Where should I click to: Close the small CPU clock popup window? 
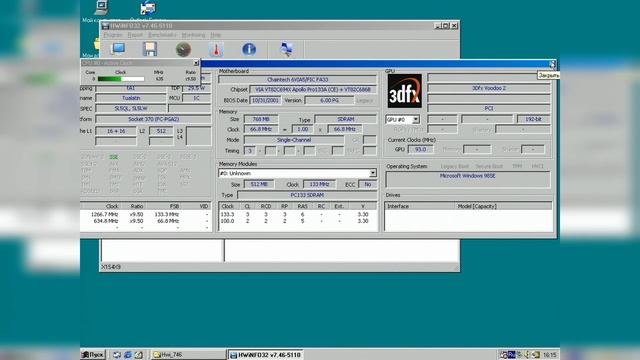(x=196, y=63)
